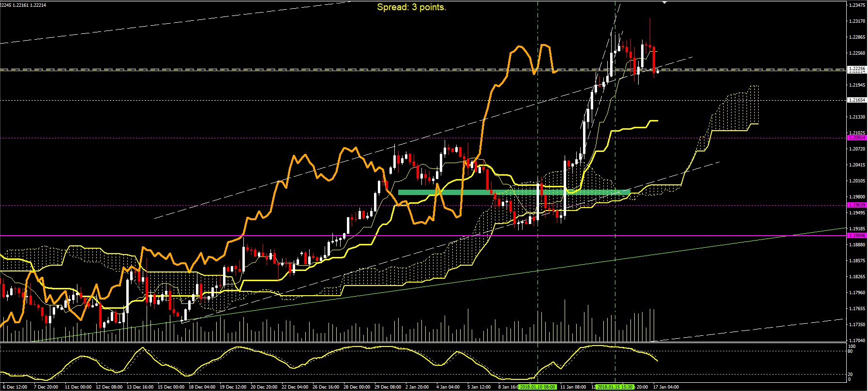Select the green horizontal rectangle zone
The image size is (868, 391).
tap(514, 193)
